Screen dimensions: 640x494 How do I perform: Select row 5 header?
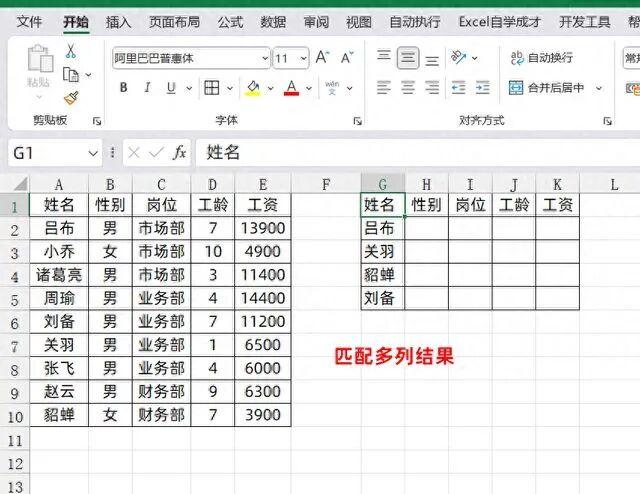click(15, 300)
